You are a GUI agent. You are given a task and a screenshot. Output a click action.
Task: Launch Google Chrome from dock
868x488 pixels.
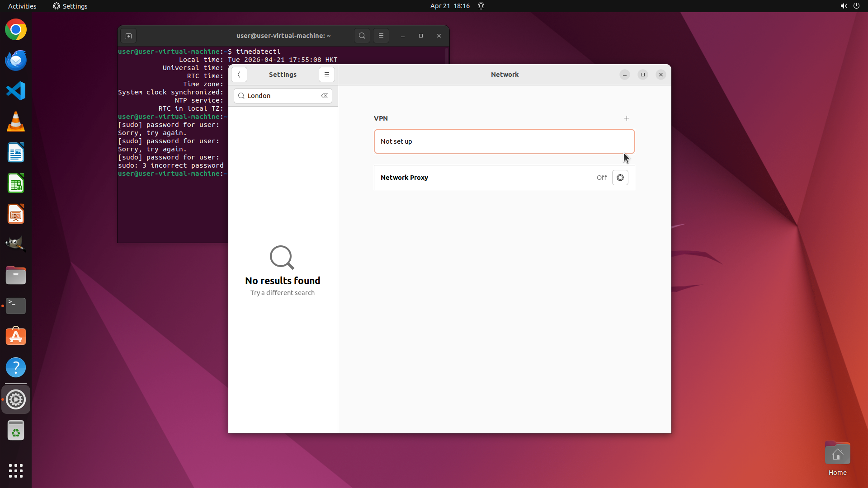(16, 30)
